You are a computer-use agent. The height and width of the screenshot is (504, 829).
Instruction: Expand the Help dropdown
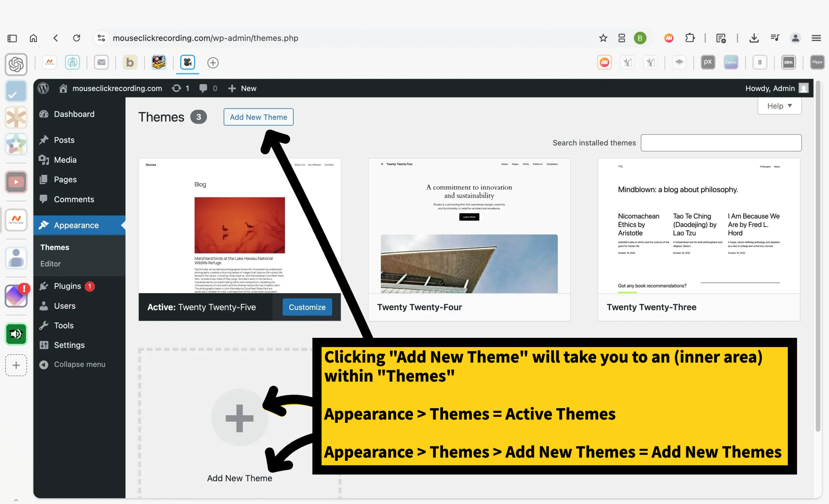[x=779, y=106]
